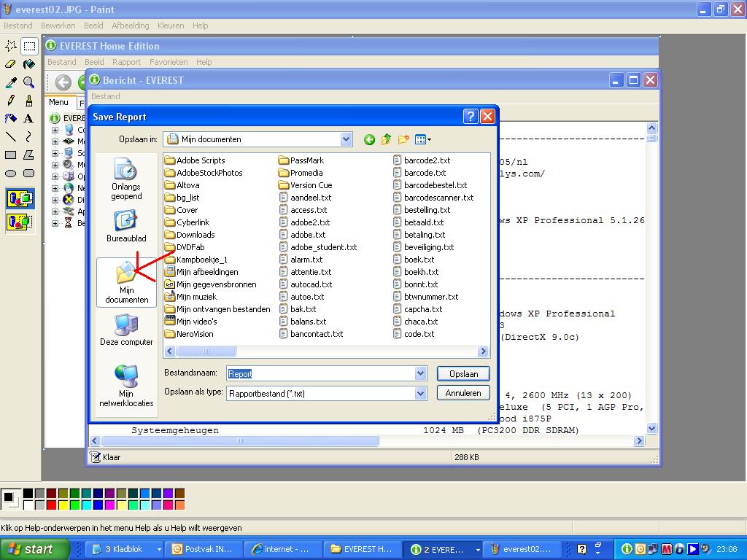747x560 pixels.
Task: Select the Rectangle shape tool
Action: click(x=11, y=155)
